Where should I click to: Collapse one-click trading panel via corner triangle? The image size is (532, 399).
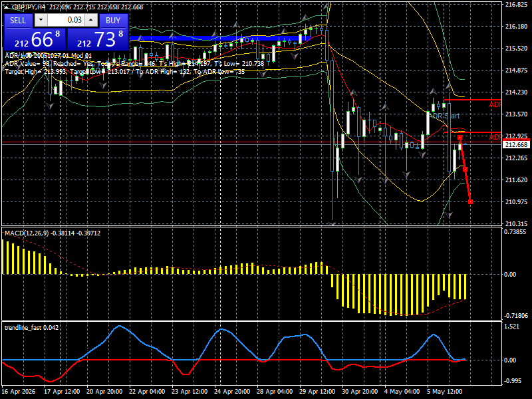(x=7, y=7)
